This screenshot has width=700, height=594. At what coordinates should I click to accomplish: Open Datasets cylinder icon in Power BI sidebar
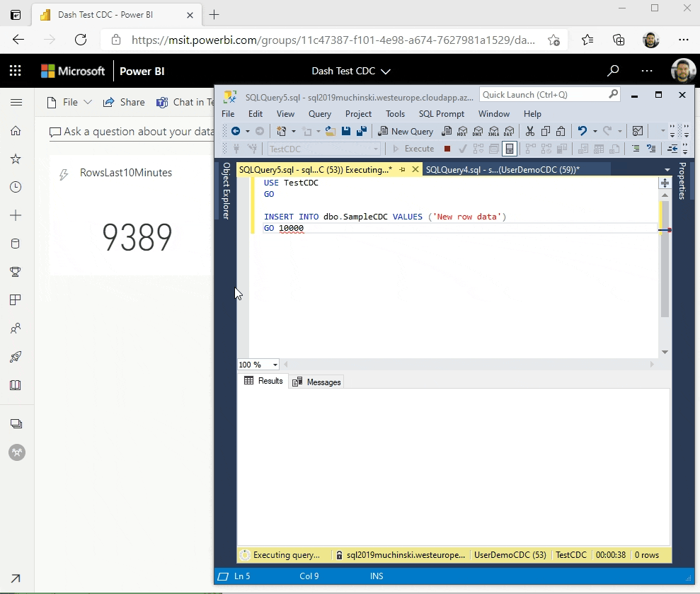point(16,244)
